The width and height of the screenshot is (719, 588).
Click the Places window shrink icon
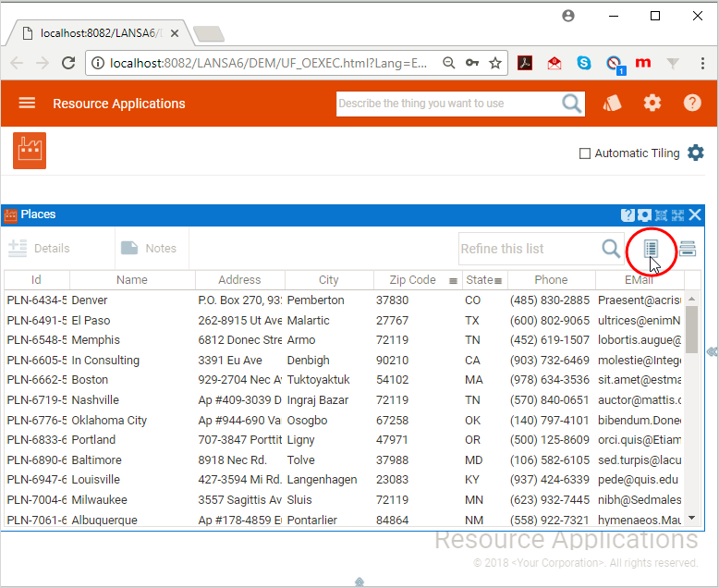[x=661, y=214]
